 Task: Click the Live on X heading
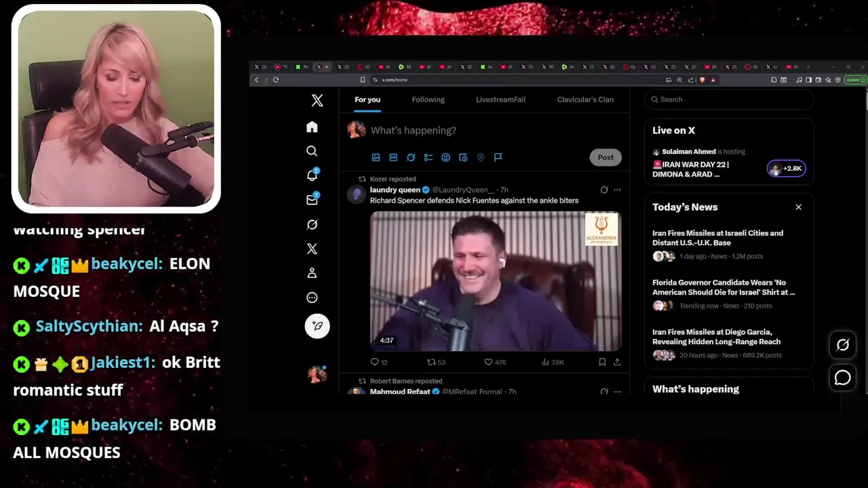click(673, 131)
